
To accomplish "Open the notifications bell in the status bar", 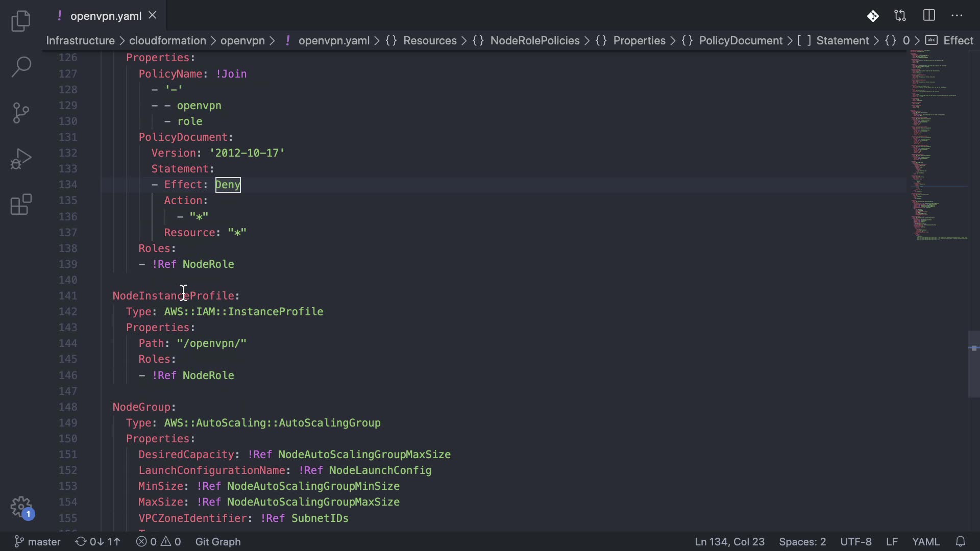I will point(960,541).
